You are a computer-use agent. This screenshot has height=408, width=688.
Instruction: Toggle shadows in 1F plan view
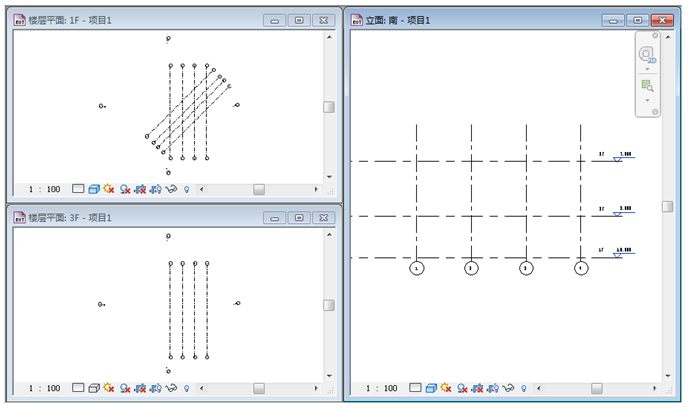[125, 188]
